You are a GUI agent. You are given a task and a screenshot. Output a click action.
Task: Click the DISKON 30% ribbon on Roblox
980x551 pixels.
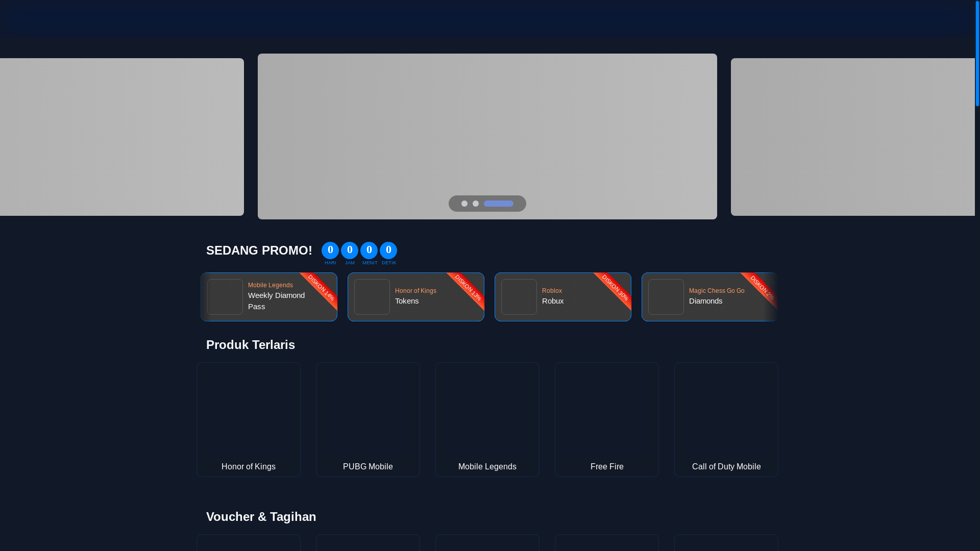(615, 288)
